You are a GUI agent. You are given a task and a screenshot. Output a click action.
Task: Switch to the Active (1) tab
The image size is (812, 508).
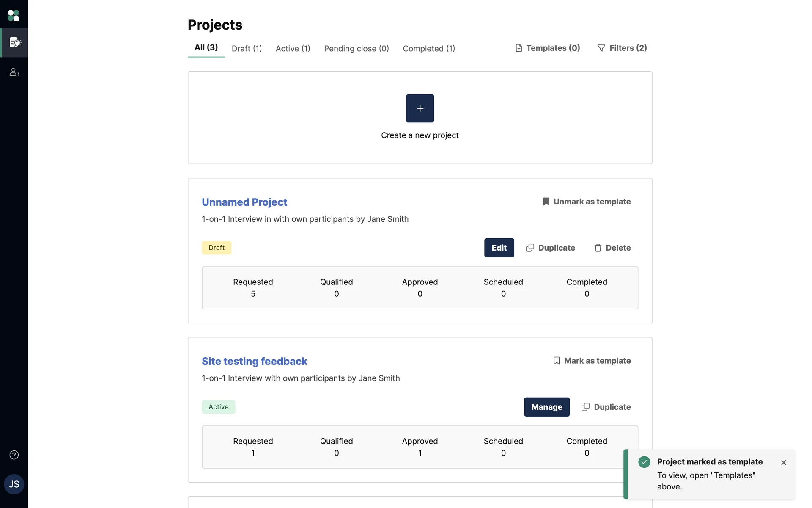pos(293,48)
